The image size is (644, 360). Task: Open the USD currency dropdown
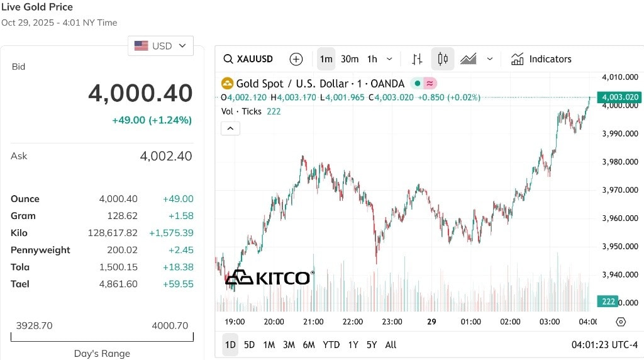161,46
